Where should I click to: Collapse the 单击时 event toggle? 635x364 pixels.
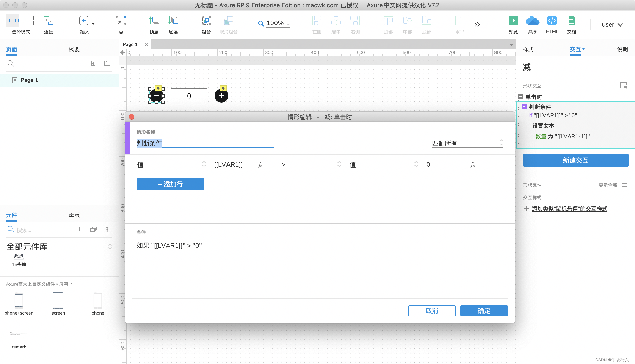tap(521, 97)
